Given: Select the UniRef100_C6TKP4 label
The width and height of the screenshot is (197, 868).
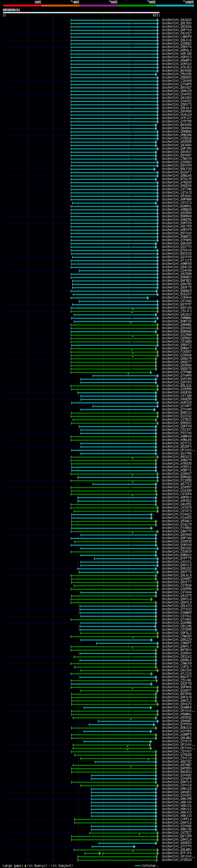Looking at the screenshot, I should point(177,494).
